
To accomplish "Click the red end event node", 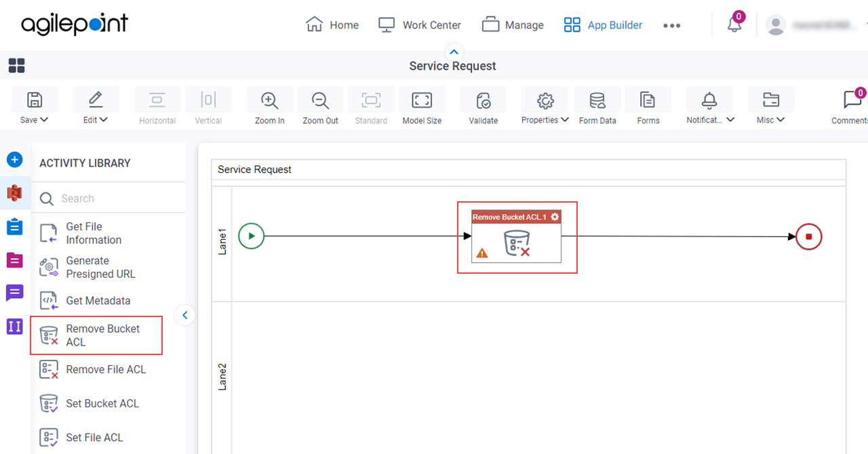I will 809,237.
